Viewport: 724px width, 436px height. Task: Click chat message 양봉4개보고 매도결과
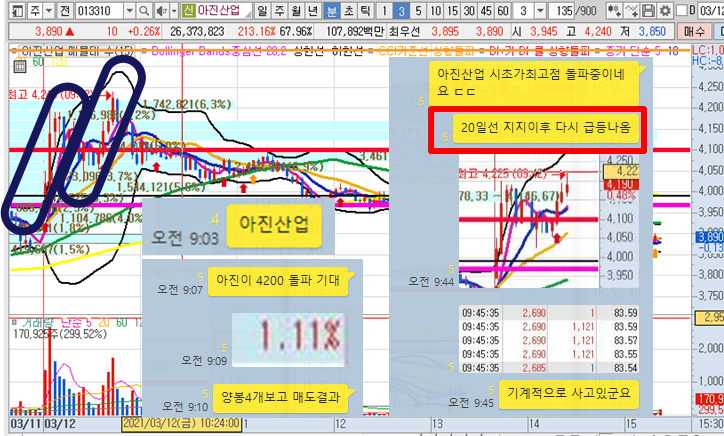[280, 398]
